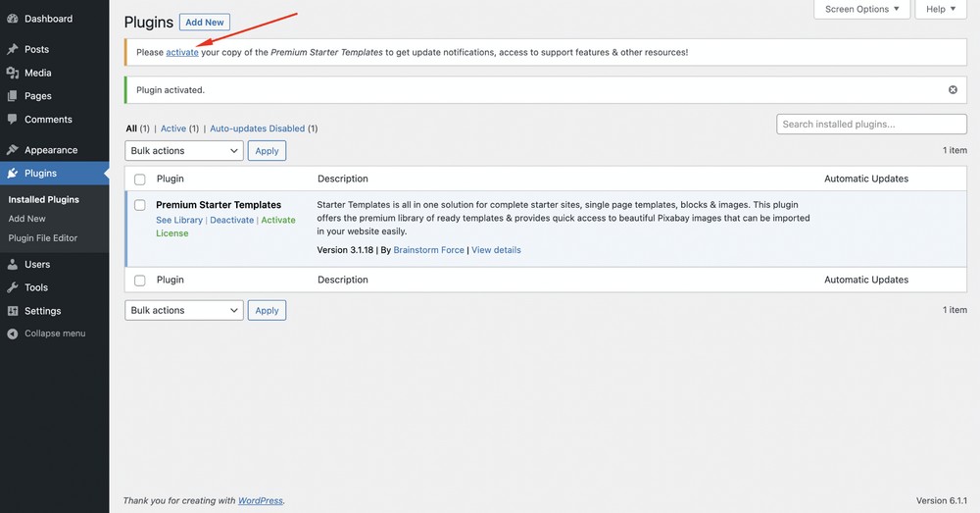This screenshot has width=980, height=513.
Task: Open the Users menu item
Action: click(37, 264)
